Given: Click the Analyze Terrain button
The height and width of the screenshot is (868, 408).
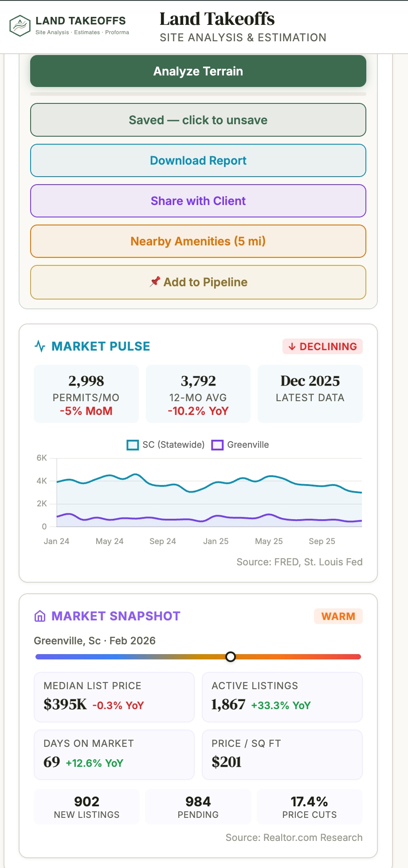Looking at the screenshot, I should [x=198, y=71].
